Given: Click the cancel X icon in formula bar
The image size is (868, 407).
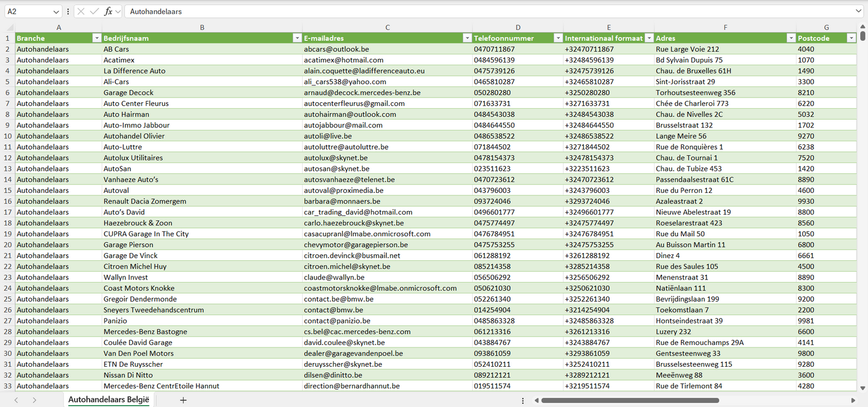Looking at the screenshot, I should (x=81, y=11).
